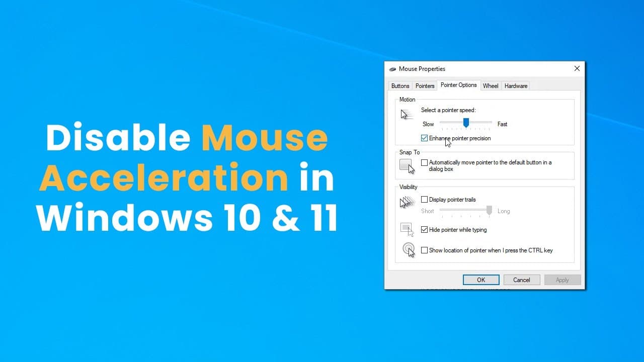Click the mouse icon in Mouse Properties title bar
Viewport: 644px width, 362px height.
click(x=392, y=69)
